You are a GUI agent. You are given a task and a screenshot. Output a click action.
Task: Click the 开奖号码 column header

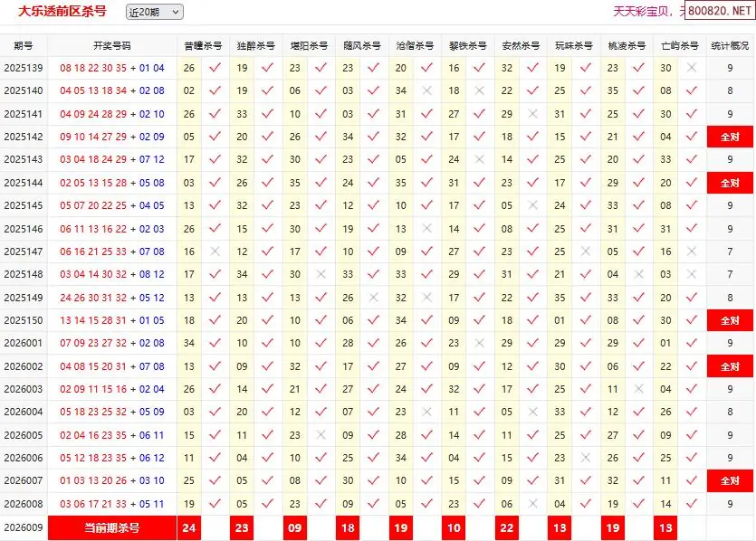tap(112, 45)
